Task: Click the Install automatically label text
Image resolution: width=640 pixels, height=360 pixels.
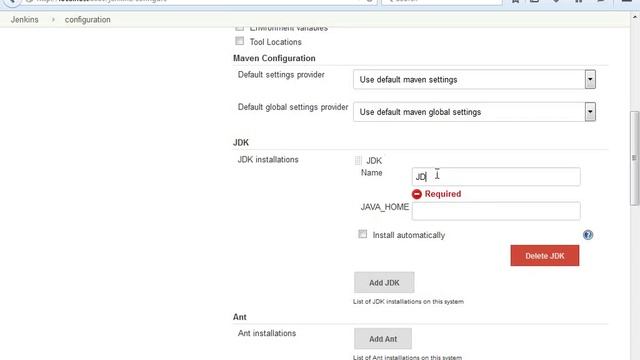Action: pos(409,235)
